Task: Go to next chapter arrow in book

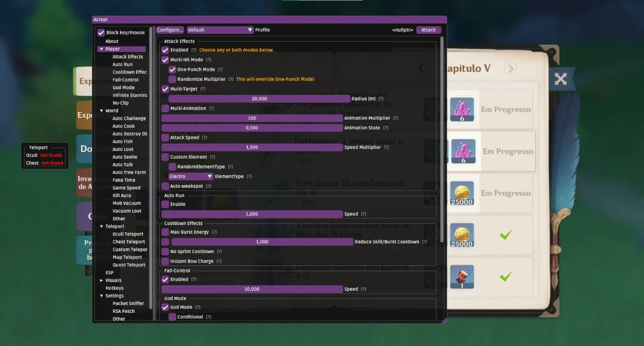Action: pos(510,69)
